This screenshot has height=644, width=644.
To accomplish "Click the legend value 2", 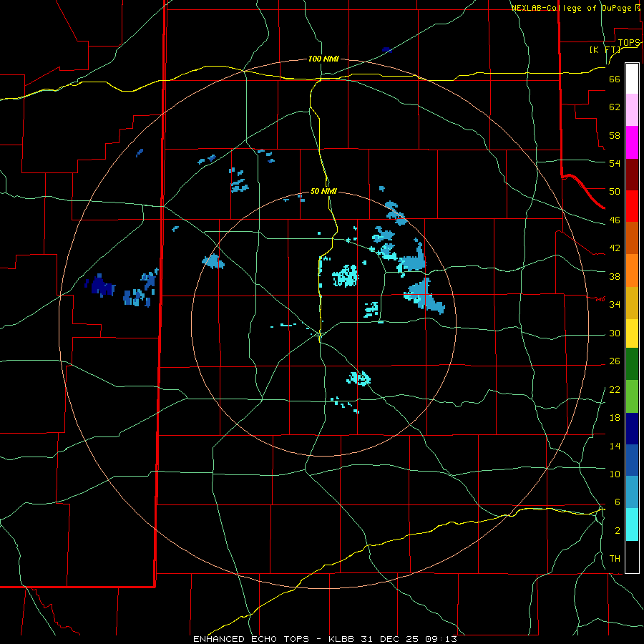I will (x=617, y=531).
